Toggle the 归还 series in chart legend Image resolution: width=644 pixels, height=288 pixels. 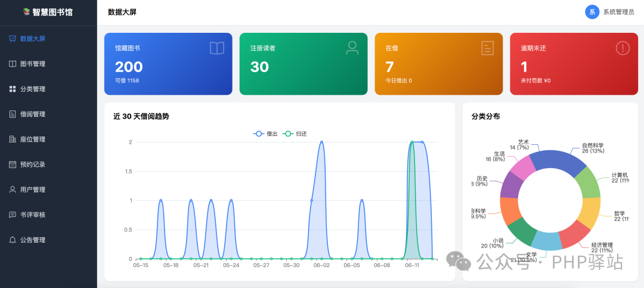(295, 134)
